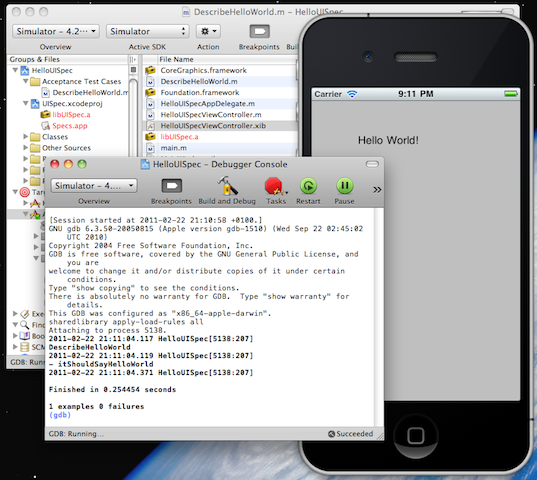The width and height of the screenshot is (537, 480).
Task: Show more toolbar items via double chevron
Action: coord(377,190)
